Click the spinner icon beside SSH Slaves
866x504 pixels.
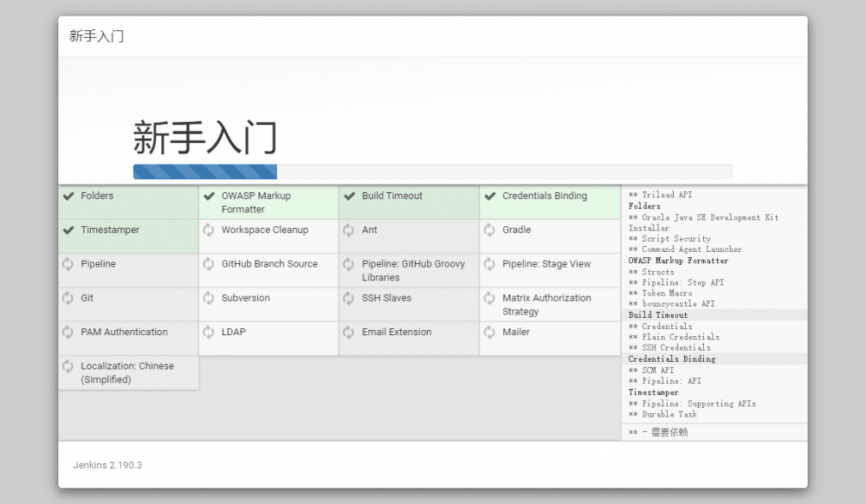tap(348, 298)
